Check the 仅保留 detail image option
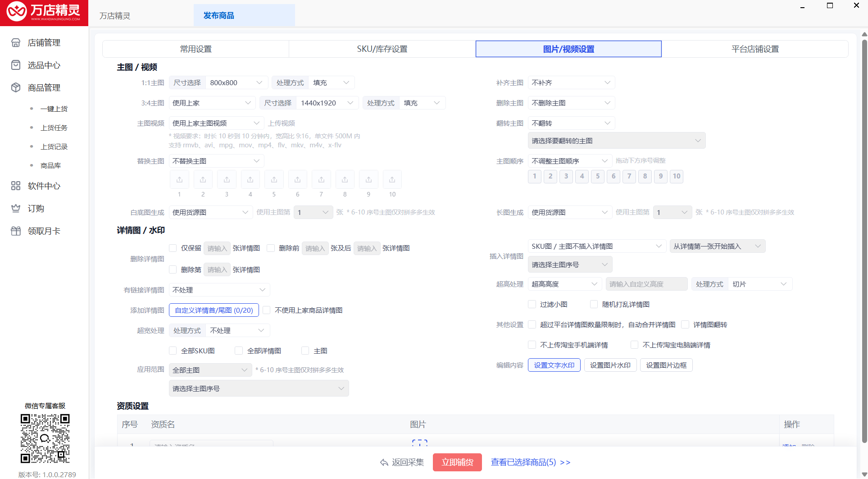 pyautogui.click(x=173, y=248)
